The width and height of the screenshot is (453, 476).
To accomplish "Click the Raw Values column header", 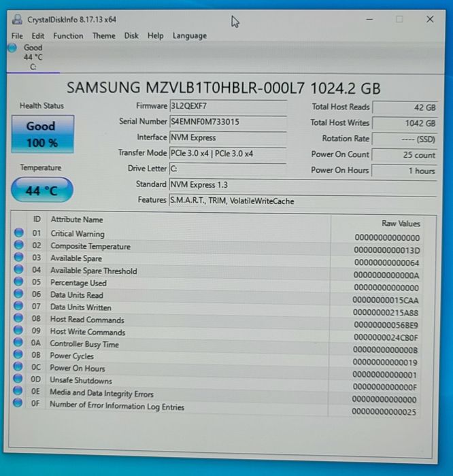I will (x=401, y=224).
